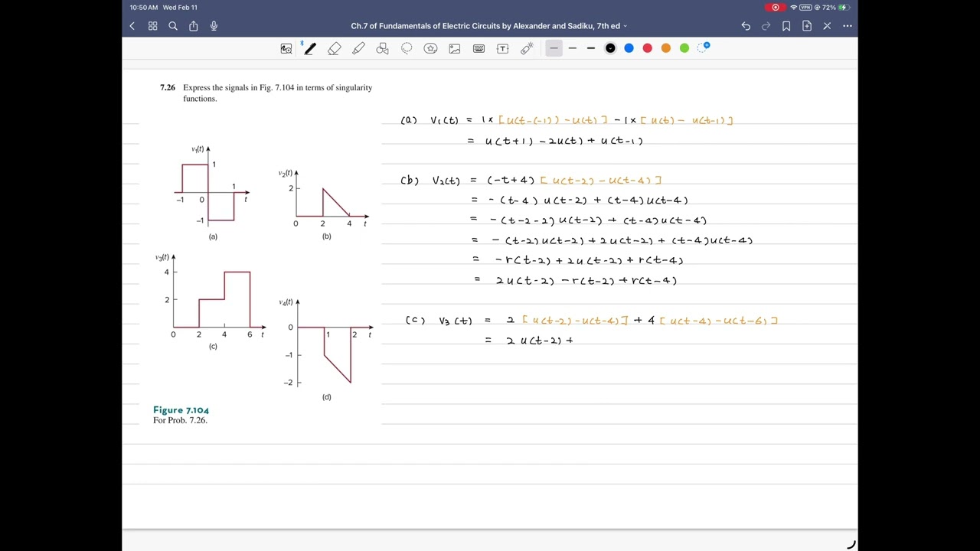The width and height of the screenshot is (980, 551).
Task: Pick the black pen color
Action: [x=610, y=48]
